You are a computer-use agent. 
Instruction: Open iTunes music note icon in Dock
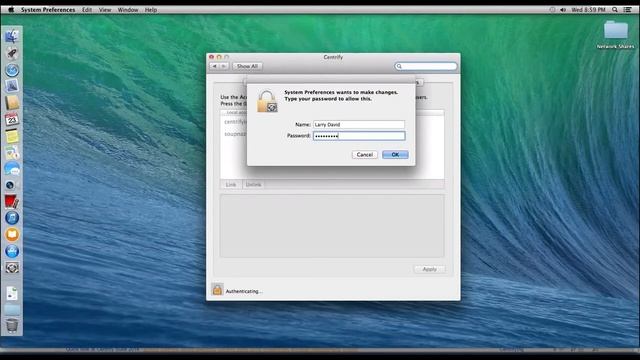point(12,218)
